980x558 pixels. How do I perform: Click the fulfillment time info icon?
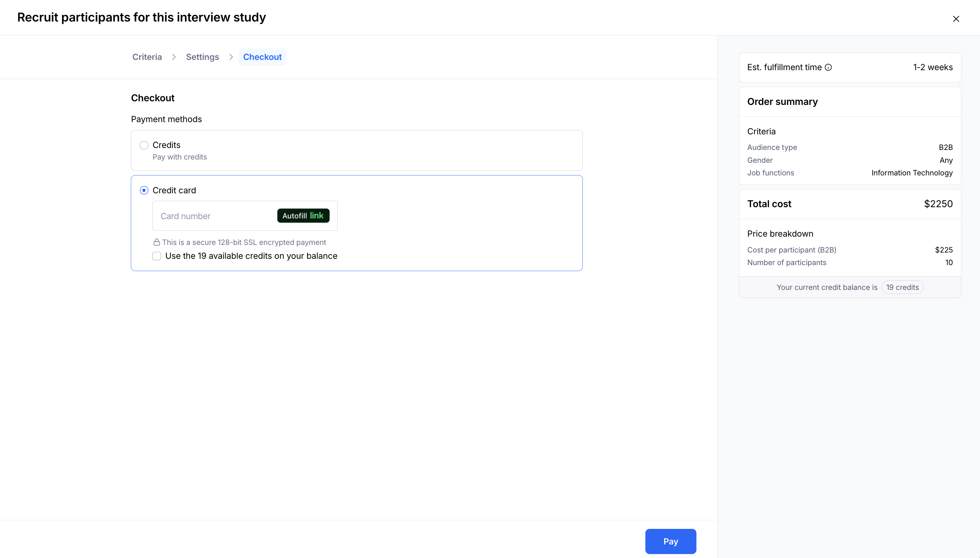828,68
